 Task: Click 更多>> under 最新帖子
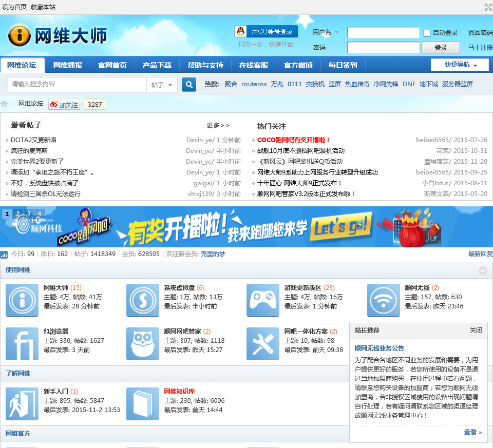pyautogui.click(x=218, y=125)
